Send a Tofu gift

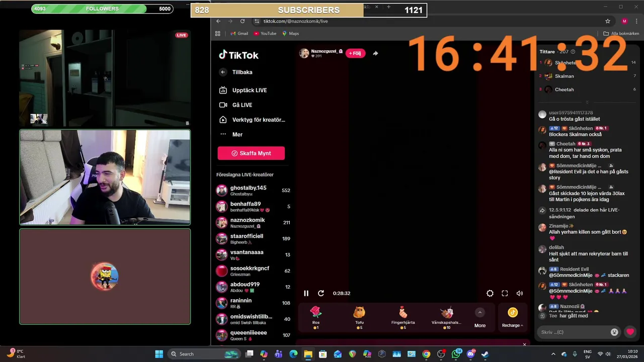click(359, 317)
